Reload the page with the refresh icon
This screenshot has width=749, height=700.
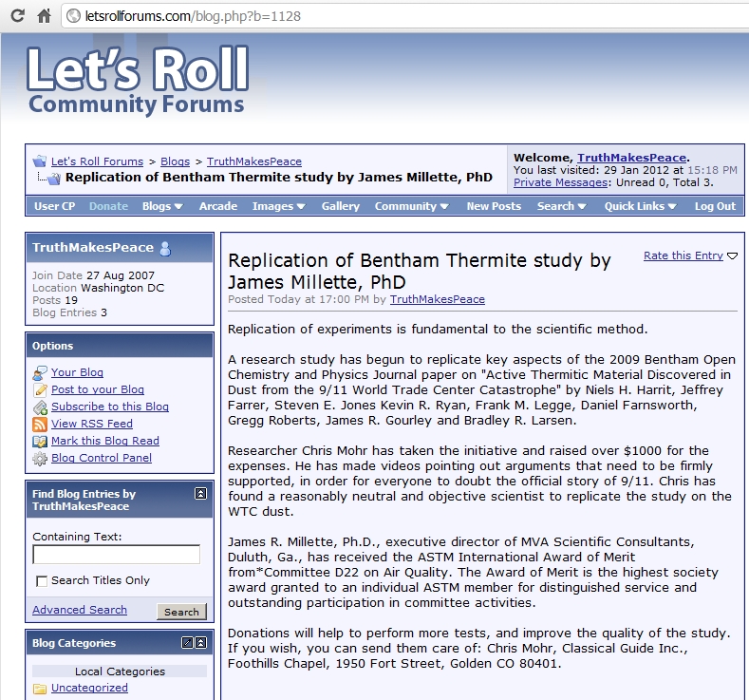[18, 16]
